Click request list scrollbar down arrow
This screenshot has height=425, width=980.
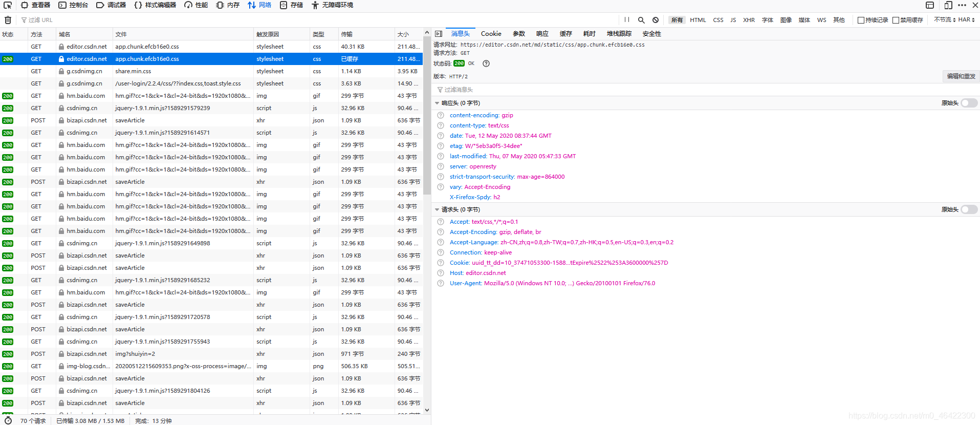427,410
